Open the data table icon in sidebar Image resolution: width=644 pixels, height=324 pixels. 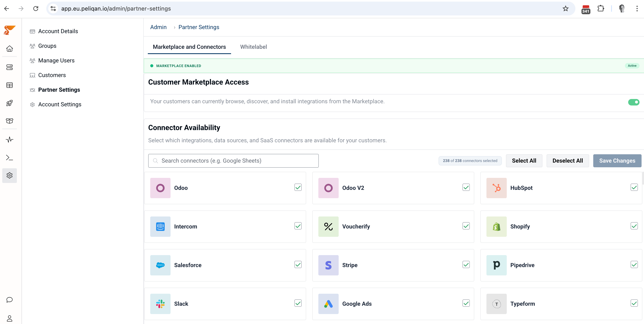pyautogui.click(x=10, y=85)
